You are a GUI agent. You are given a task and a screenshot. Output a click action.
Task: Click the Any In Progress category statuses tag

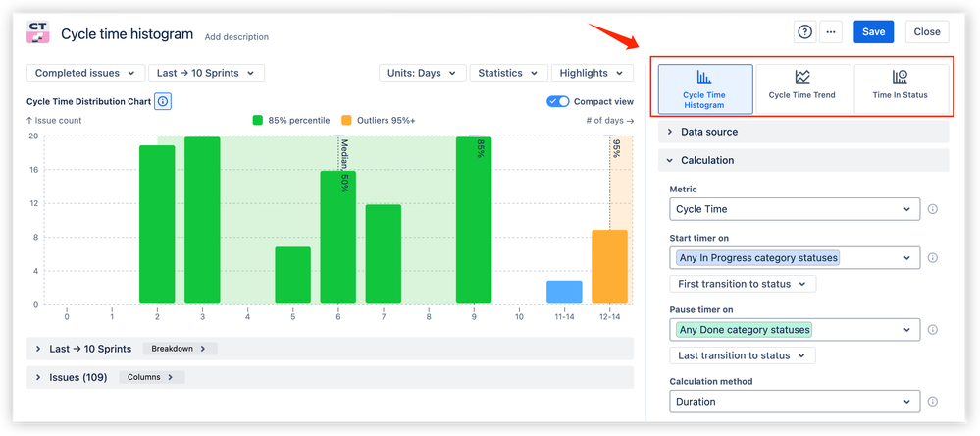pyautogui.click(x=757, y=257)
